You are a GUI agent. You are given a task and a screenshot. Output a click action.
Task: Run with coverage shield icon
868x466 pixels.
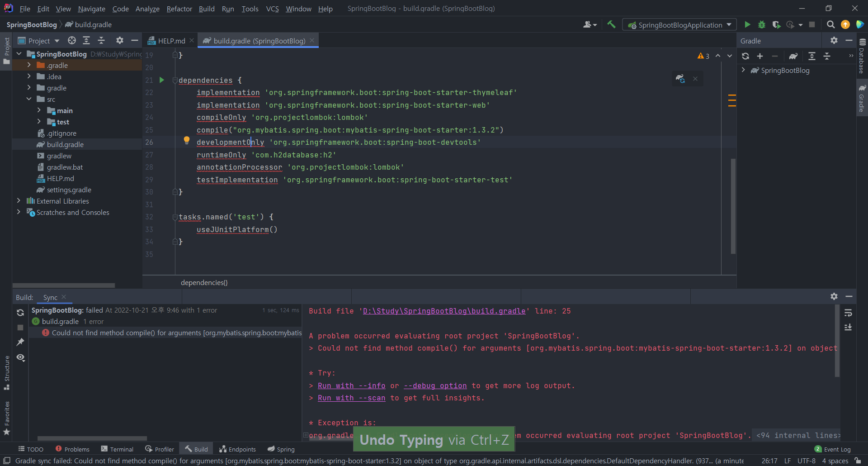[x=776, y=25]
